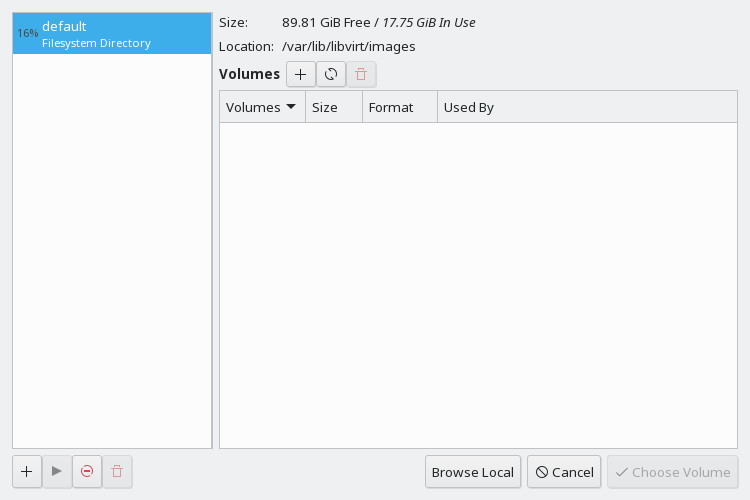Refresh the volume list

[x=331, y=74]
